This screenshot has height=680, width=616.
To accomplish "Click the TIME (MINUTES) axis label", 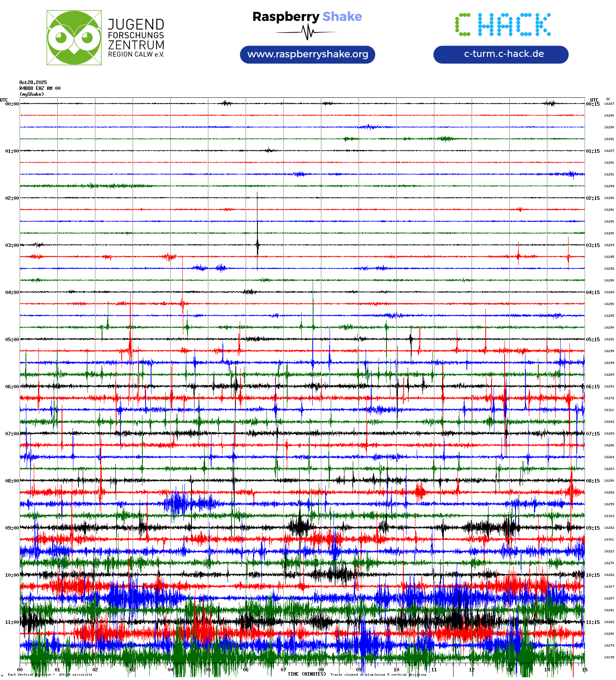I will click(x=306, y=674).
